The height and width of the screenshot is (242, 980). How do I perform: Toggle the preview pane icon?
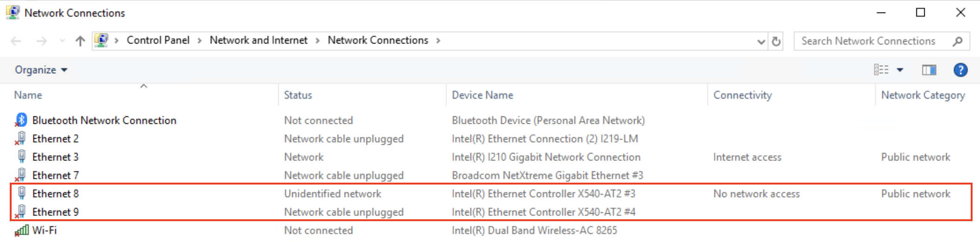929,70
